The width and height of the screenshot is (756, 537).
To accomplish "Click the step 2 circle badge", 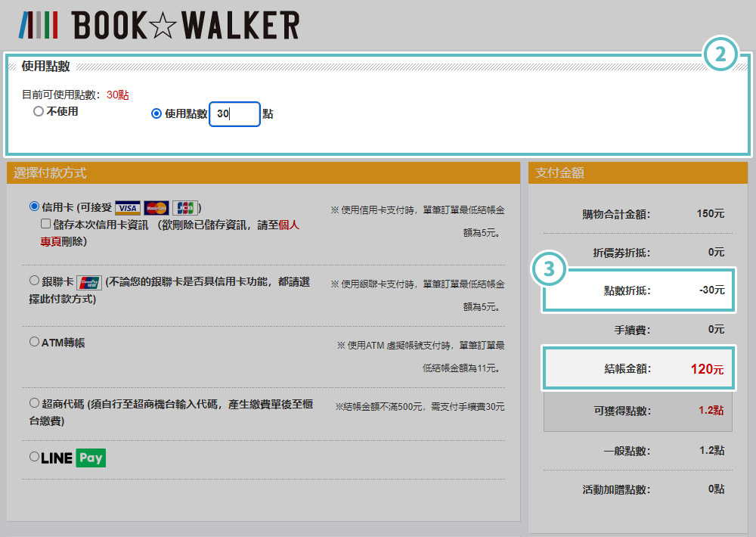I will 720,54.
